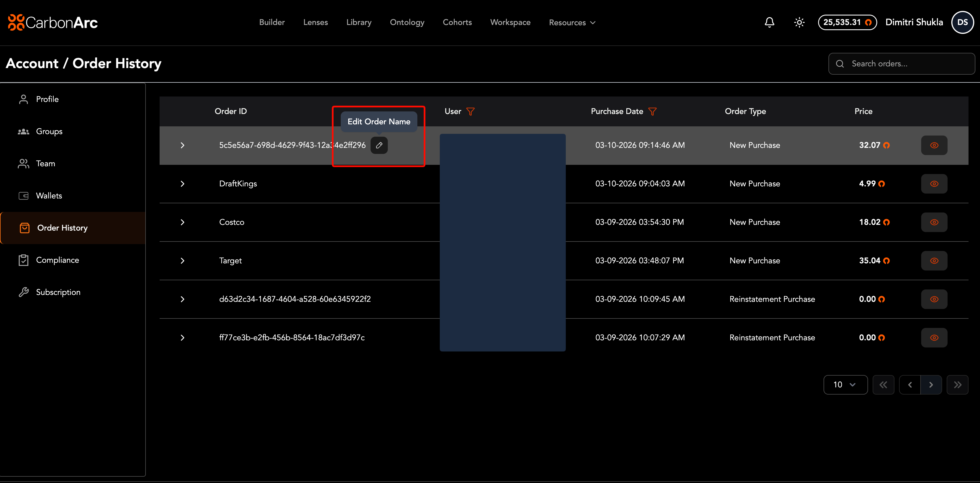Open the rows per page dropdown
Image resolution: width=980 pixels, height=483 pixels.
coord(845,385)
